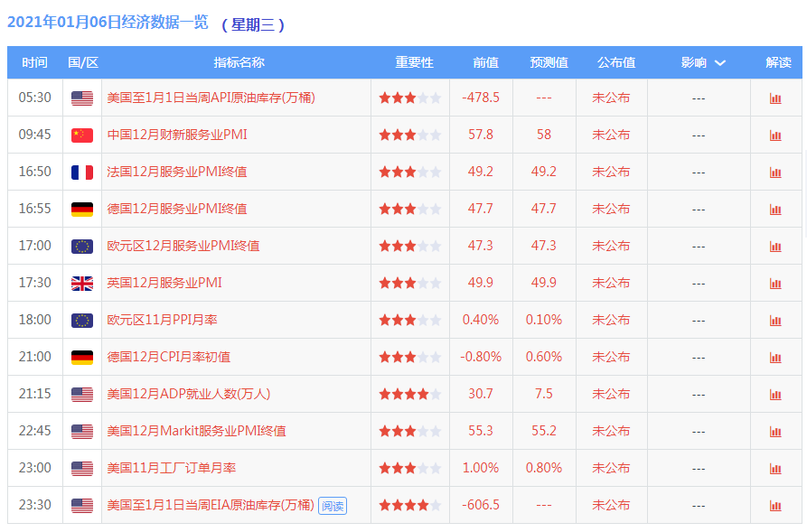Click chart icon for 中国12月财新服务业PMI
This screenshot has width=807, height=532.
774,135
